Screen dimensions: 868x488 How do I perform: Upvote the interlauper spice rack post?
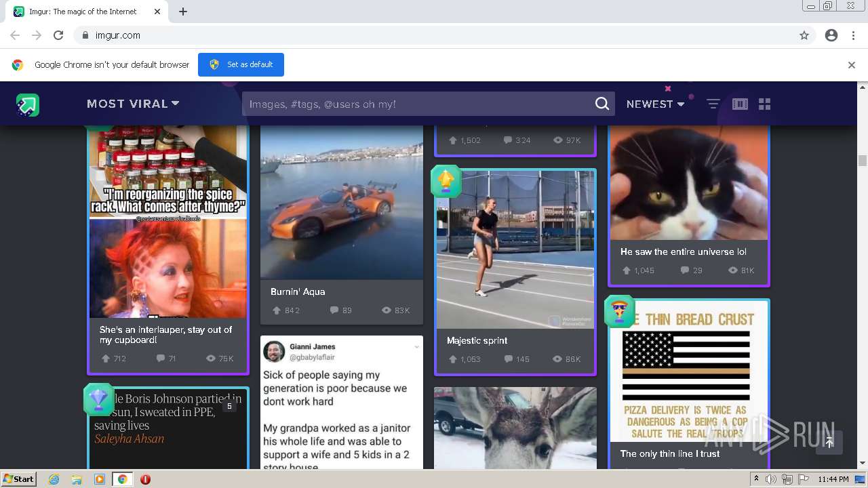tap(106, 359)
